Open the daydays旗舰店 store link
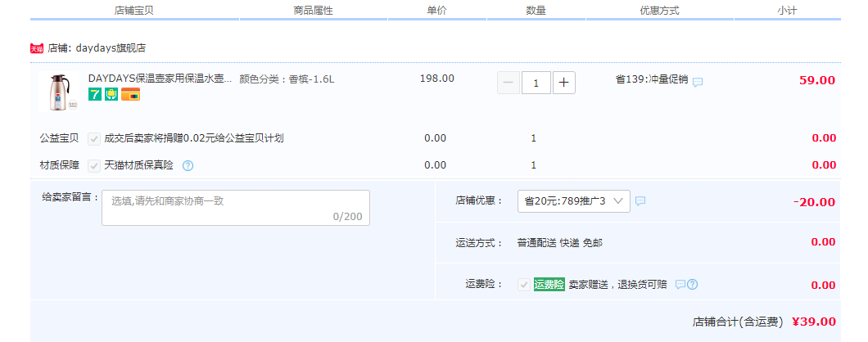This screenshot has height=342, width=868. click(x=111, y=48)
